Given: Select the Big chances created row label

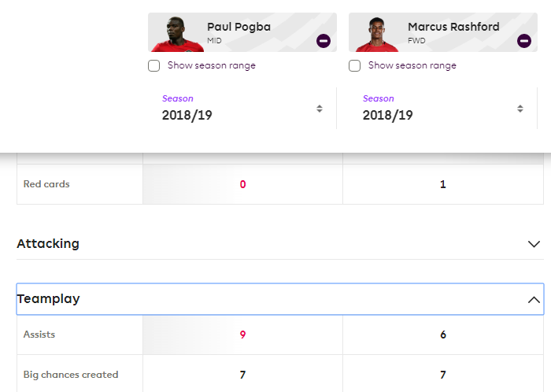Looking at the screenshot, I should pyautogui.click(x=71, y=375).
